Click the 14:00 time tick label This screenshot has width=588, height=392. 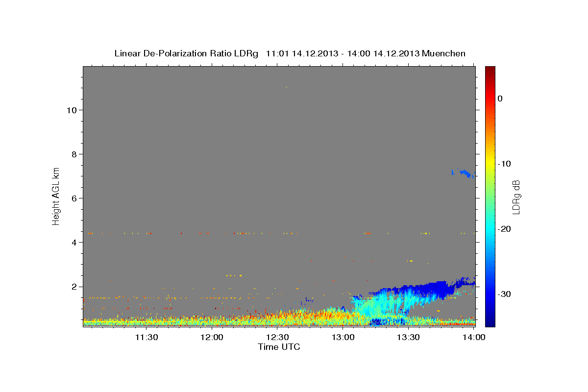coord(474,337)
